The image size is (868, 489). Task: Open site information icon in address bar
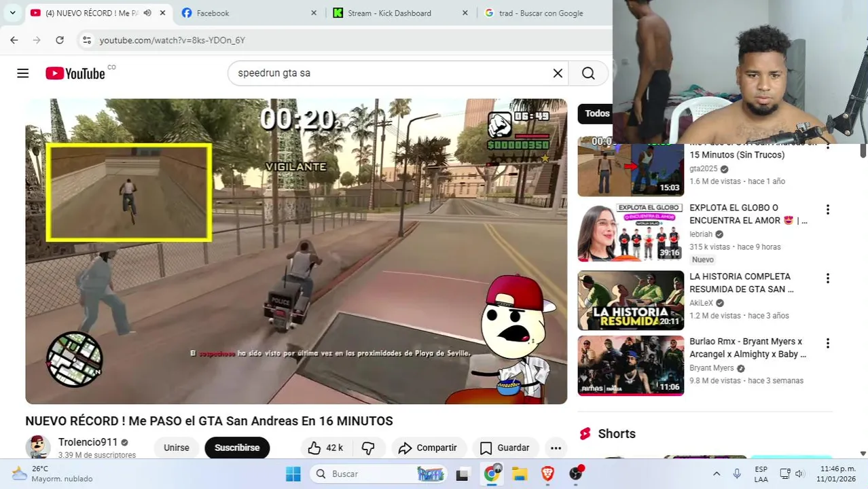click(x=87, y=40)
